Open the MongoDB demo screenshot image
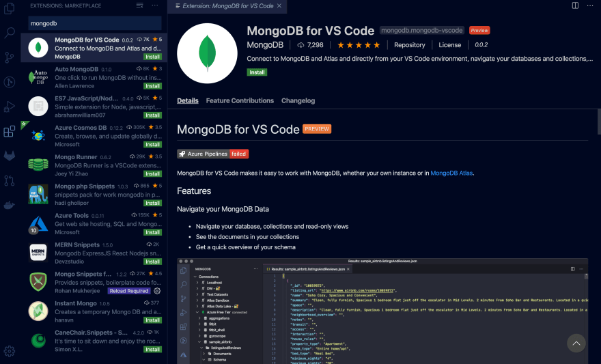 [x=382, y=311]
